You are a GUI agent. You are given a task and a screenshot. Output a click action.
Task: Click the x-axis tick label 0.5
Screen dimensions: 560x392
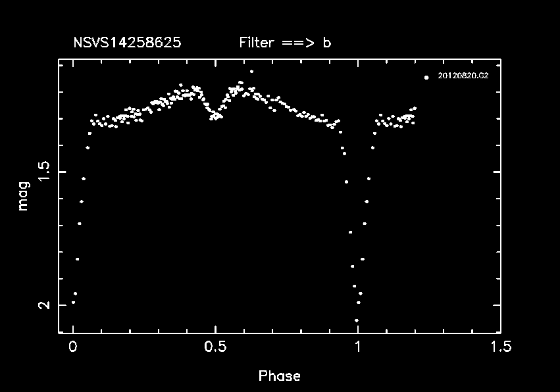coord(215,347)
